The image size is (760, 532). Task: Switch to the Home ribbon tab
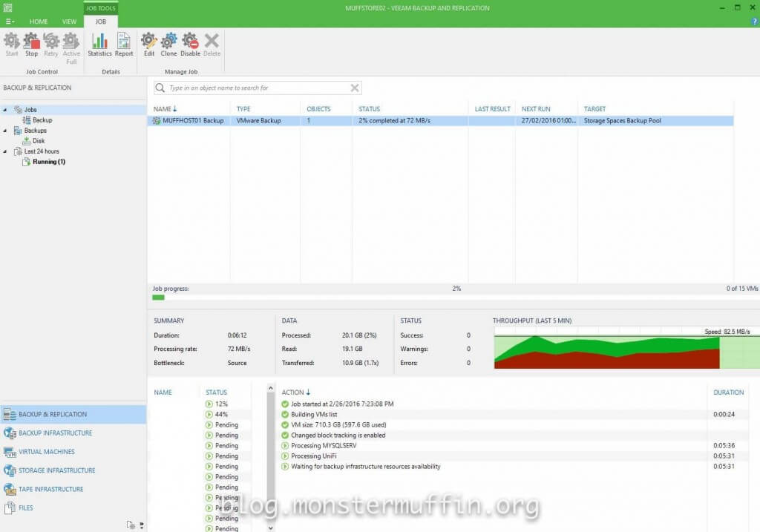tap(39, 22)
